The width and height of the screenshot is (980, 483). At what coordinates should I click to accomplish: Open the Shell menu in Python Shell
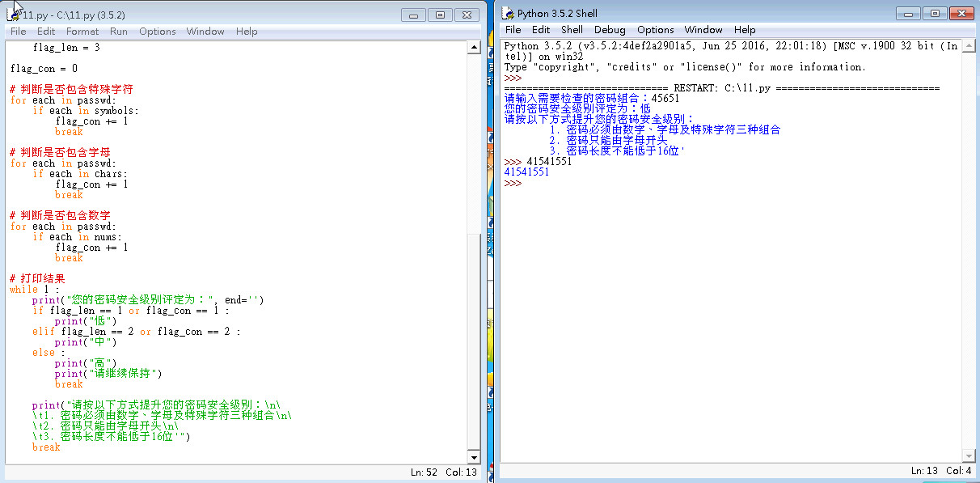click(x=572, y=30)
